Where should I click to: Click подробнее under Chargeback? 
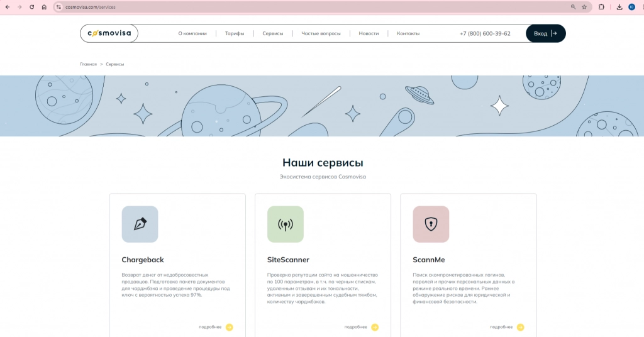tap(210, 327)
